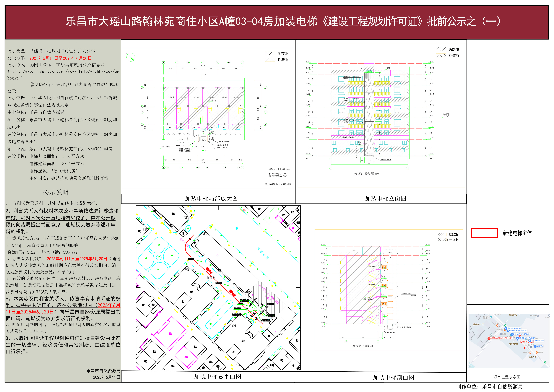Click grid axis bubble 1 below the elevation drawing

pos(331,168)
